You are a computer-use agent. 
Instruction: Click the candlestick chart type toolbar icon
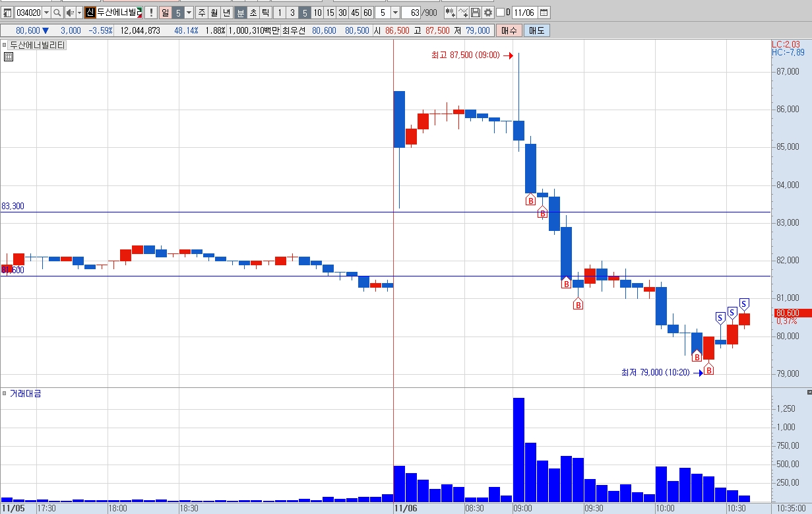click(x=450, y=13)
